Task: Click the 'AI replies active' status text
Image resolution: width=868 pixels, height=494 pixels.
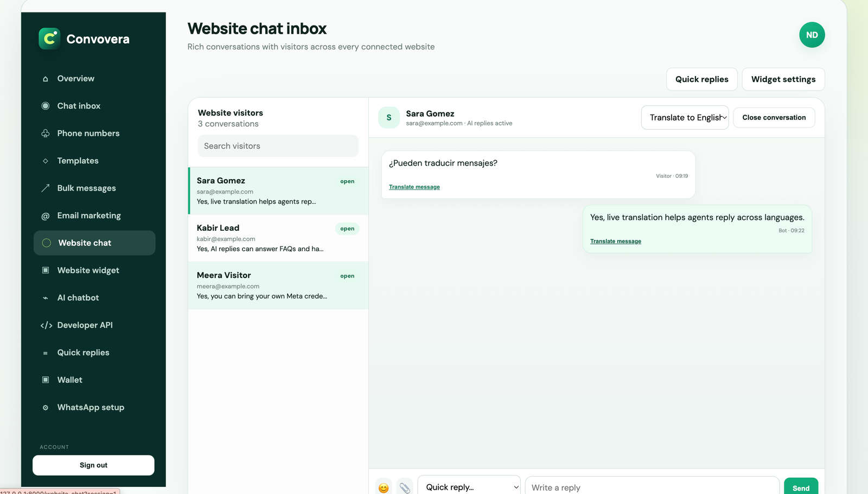Action: point(489,123)
